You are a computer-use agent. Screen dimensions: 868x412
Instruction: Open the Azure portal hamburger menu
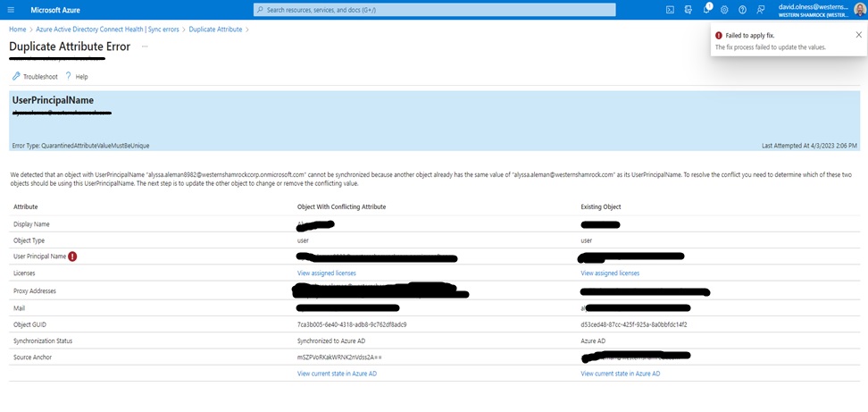pyautogui.click(x=11, y=10)
